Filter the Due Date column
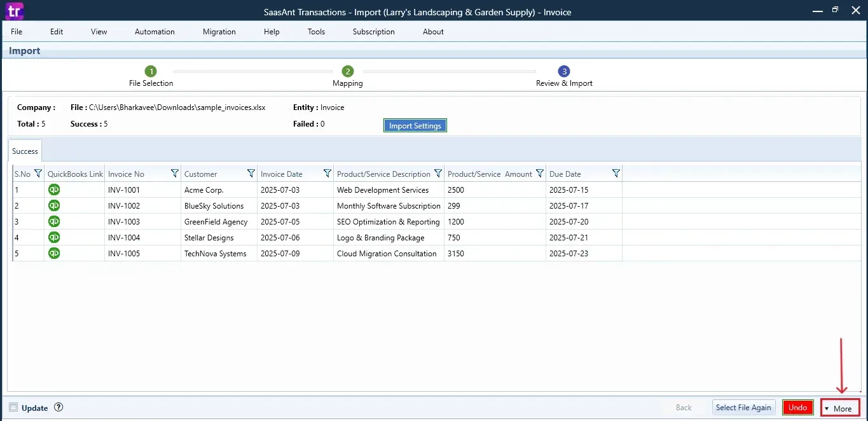This screenshot has height=421, width=868. coord(616,174)
